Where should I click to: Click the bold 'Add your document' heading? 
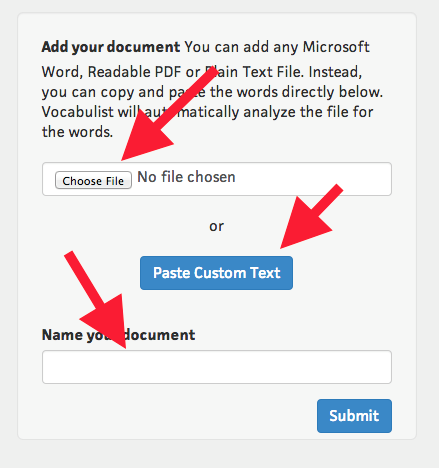pyautogui.click(x=111, y=47)
